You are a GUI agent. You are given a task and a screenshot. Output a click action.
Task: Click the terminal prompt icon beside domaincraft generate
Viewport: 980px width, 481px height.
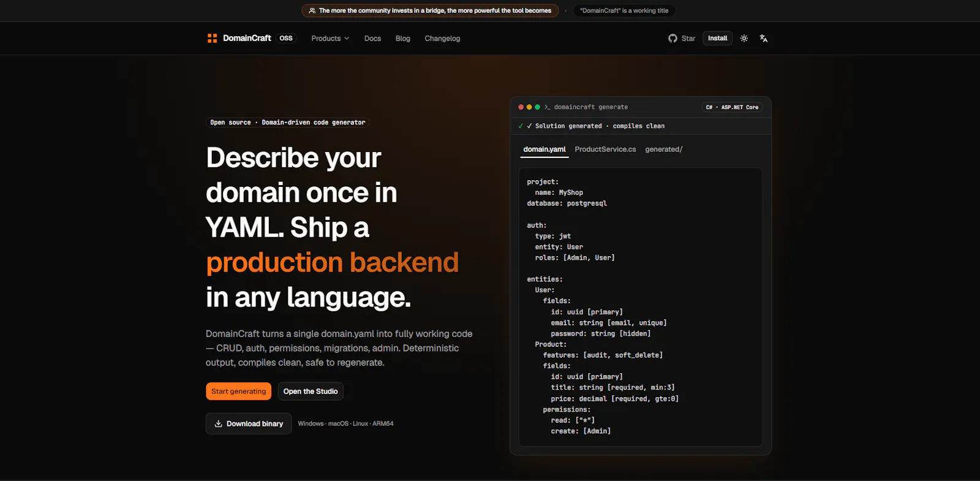click(548, 107)
